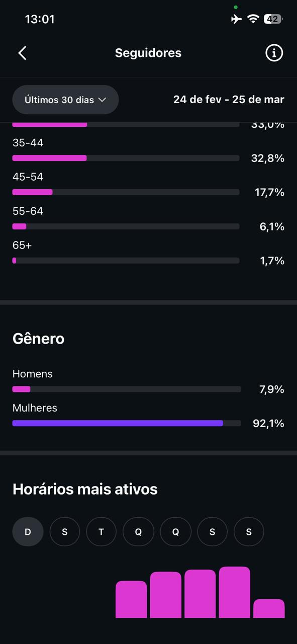
Task: Click the Mulheres label
Action: click(x=35, y=408)
